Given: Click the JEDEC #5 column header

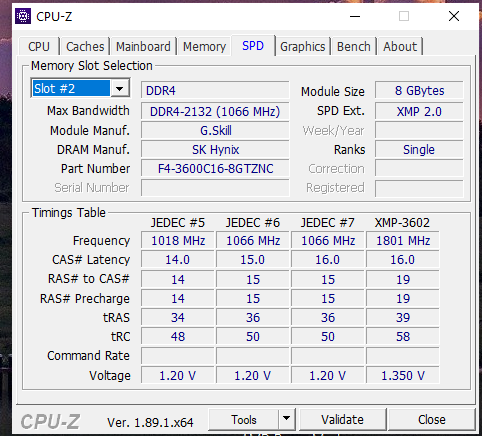Looking at the screenshot, I should pos(178,222).
